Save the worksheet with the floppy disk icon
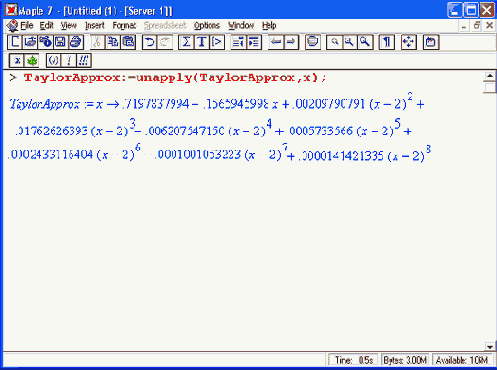This screenshot has height=370, width=497. point(60,42)
